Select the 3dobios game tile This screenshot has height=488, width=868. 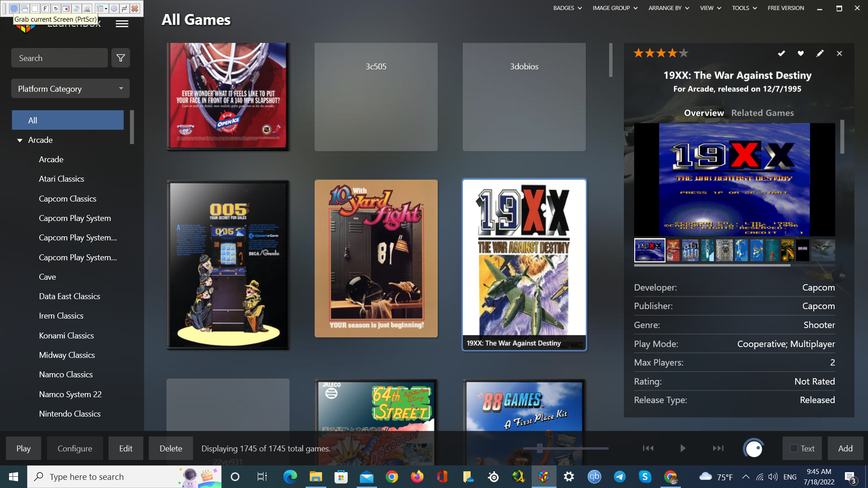tap(524, 97)
